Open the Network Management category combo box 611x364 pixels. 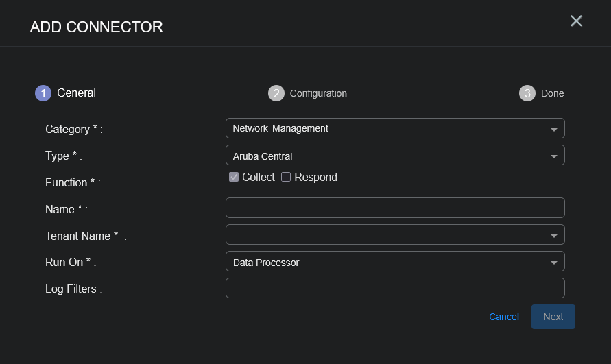click(x=384, y=128)
